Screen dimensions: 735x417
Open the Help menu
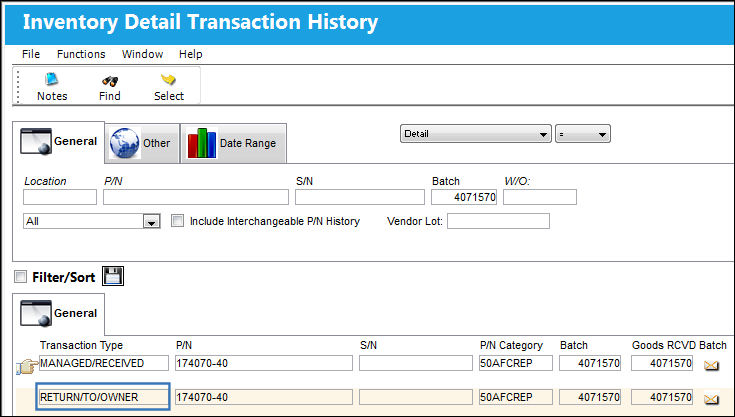pos(190,54)
